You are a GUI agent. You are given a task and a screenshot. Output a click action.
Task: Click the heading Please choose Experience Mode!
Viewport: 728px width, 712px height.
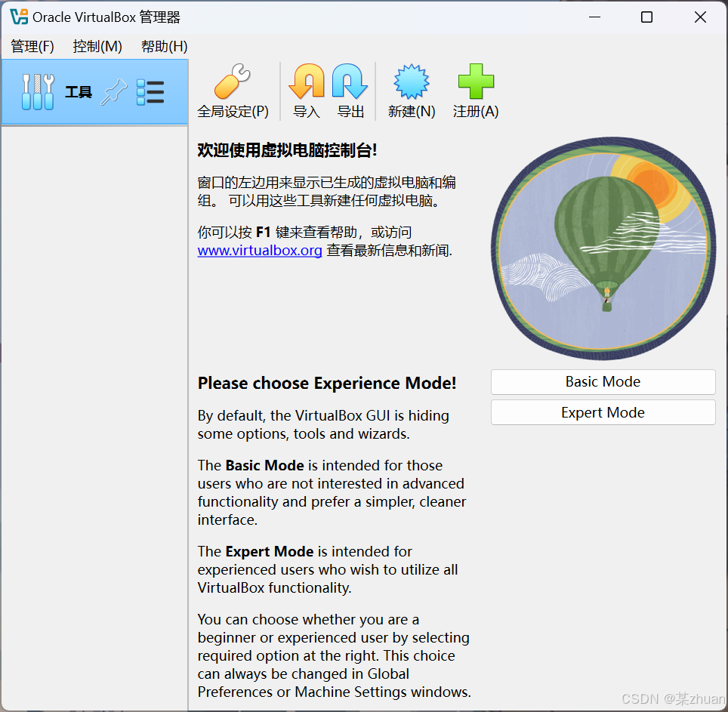[327, 384]
